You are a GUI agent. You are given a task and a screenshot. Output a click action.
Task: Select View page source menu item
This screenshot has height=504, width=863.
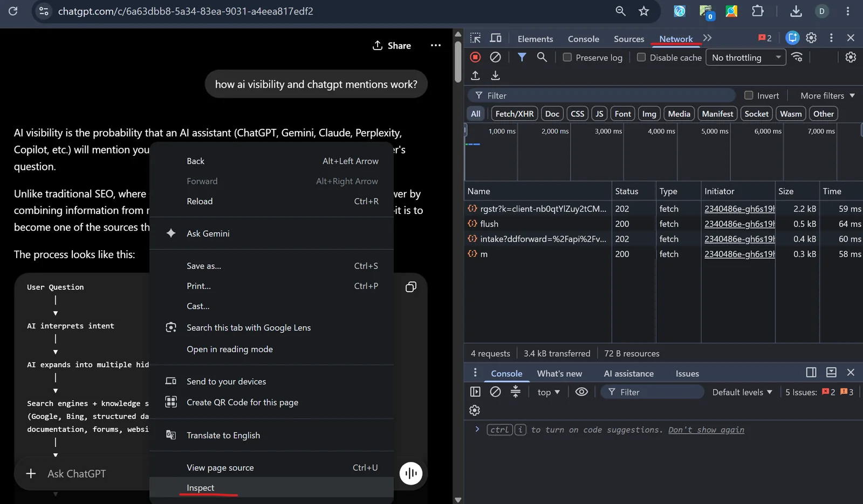coord(271,467)
